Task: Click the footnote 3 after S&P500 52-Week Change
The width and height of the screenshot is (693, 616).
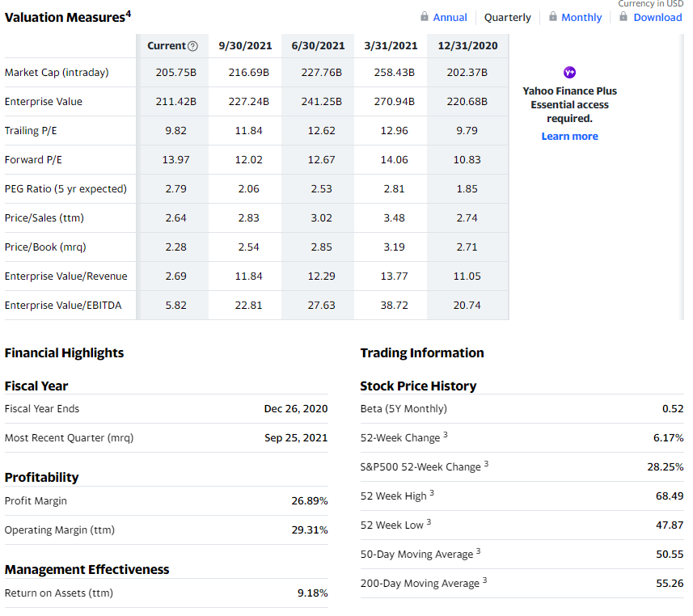Action: pyautogui.click(x=487, y=464)
